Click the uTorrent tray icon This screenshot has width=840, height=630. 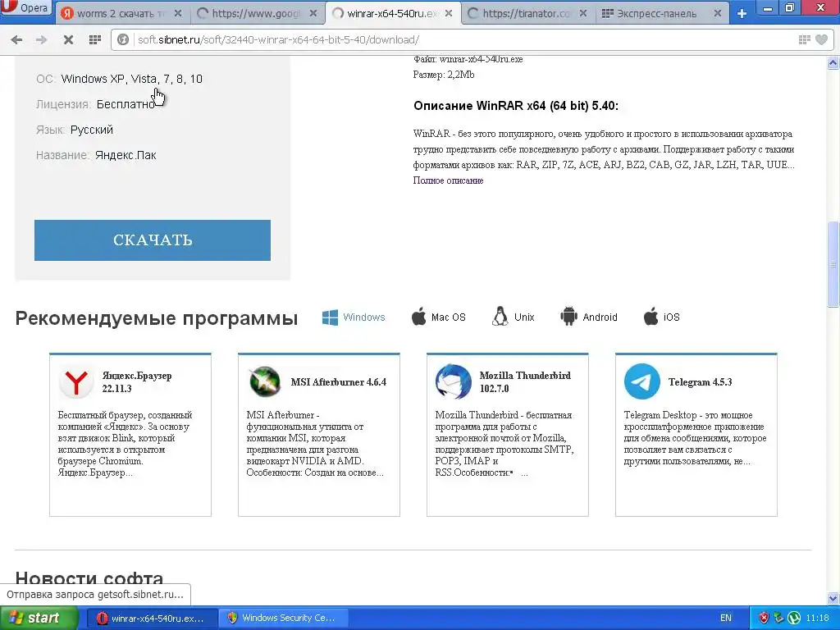pos(794,619)
